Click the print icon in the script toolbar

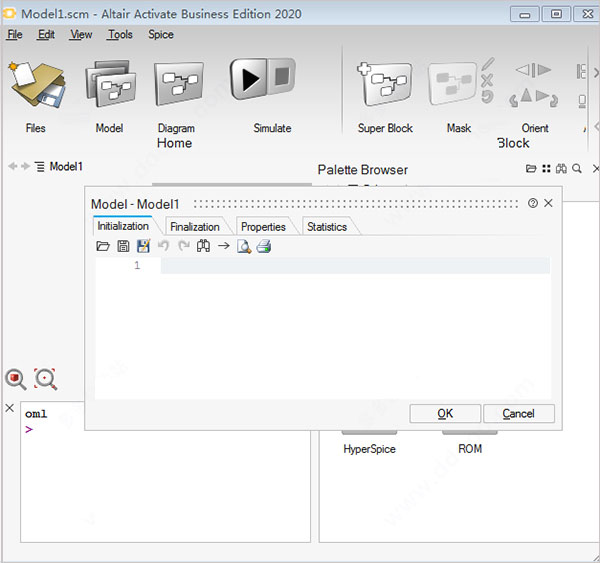(264, 246)
